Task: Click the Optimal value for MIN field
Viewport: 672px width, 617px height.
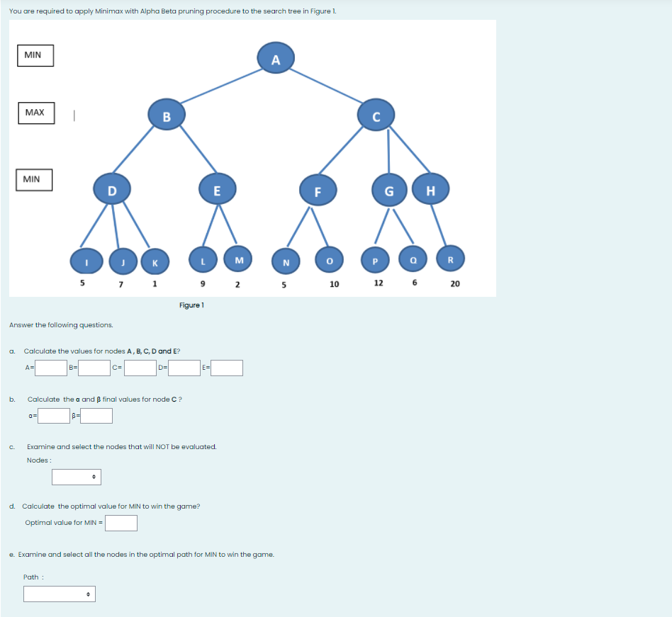Action: click(121, 523)
